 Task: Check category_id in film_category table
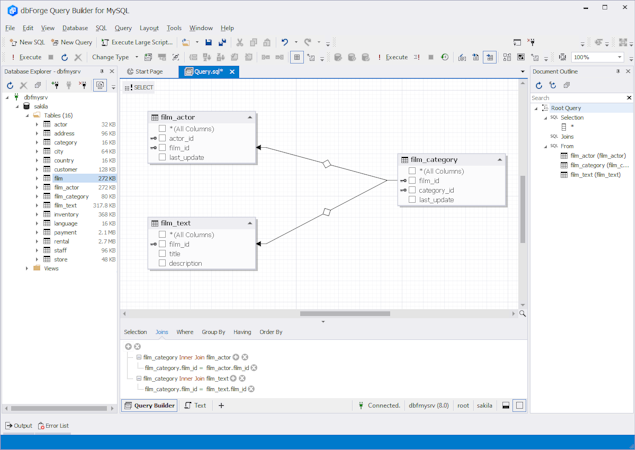pyautogui.click(x=412, y=190)
